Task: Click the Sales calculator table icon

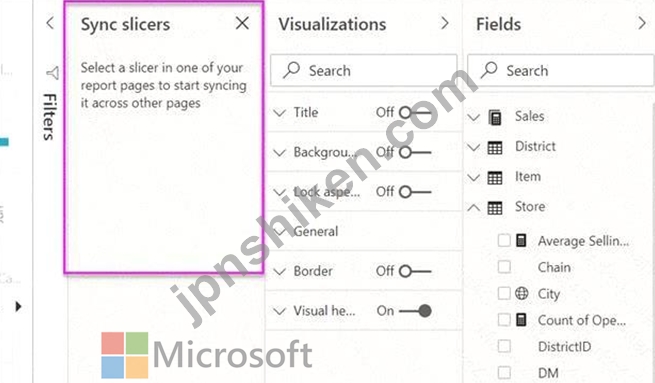Action: [x=495, y=117]
